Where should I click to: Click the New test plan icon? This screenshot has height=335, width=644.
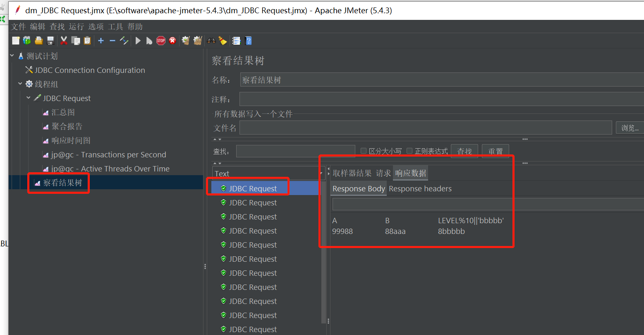coord(16,41)
